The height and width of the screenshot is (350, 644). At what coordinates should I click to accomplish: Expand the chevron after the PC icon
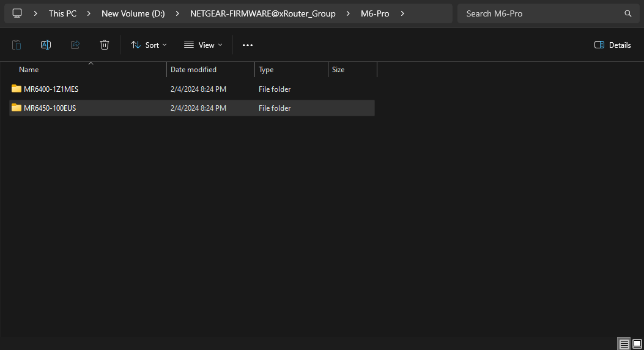[35, 13]
